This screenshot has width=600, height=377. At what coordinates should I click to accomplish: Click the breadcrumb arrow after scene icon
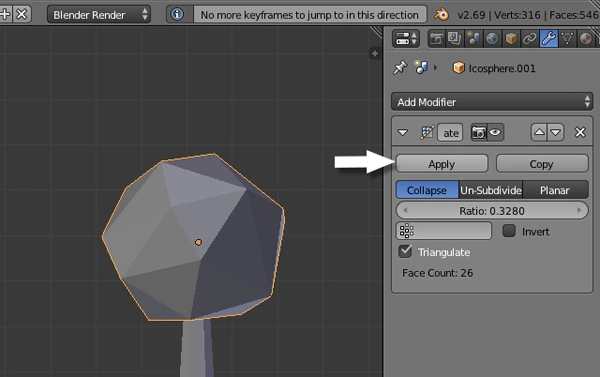point(435,68)
